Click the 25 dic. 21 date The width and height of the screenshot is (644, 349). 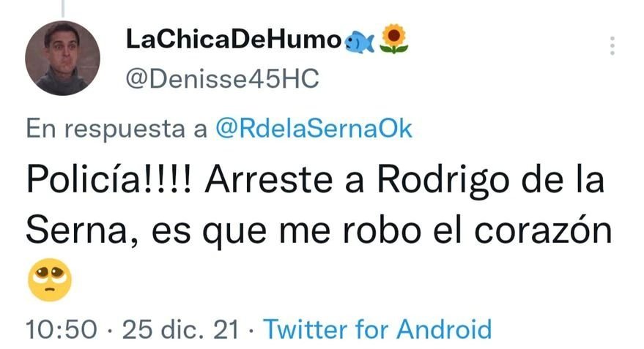pyautogui.click(x=181, y=329)
